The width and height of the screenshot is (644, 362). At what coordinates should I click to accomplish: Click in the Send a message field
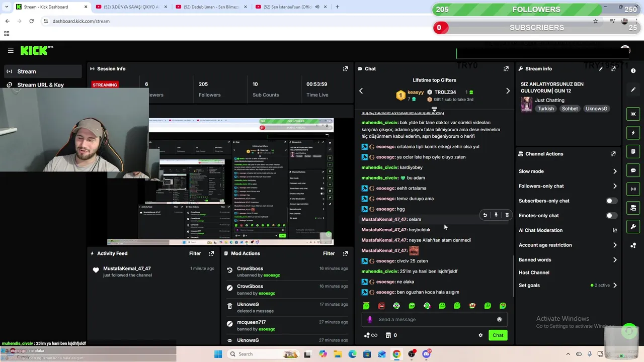[x=434, y=319]
